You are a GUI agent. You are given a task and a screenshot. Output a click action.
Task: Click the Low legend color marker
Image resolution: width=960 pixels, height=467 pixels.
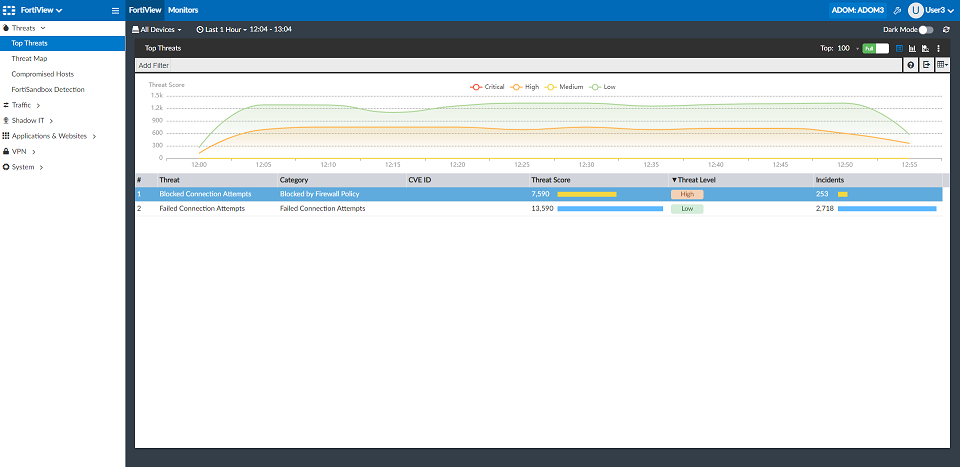tap(596, 87)
